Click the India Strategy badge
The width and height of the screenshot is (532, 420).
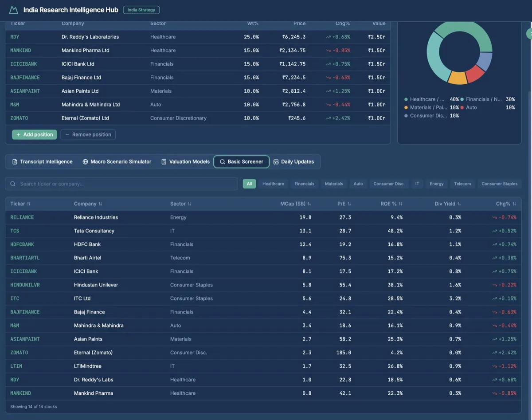coord(141,10)
